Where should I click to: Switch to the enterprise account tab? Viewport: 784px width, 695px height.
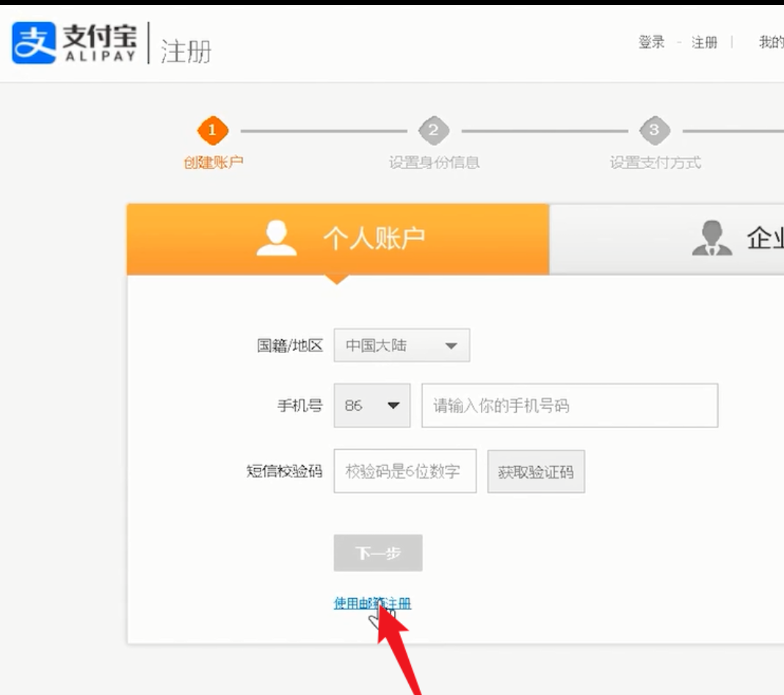667,239
